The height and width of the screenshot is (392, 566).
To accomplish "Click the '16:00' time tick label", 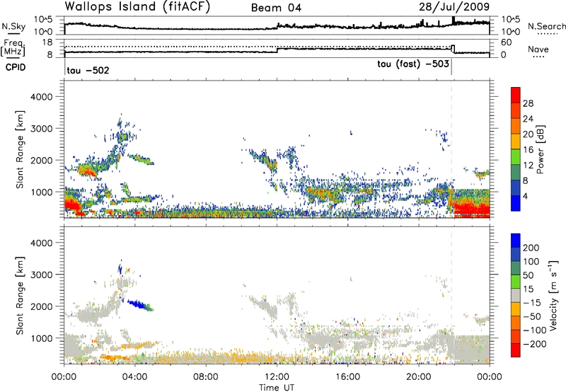I will point(347,377).
